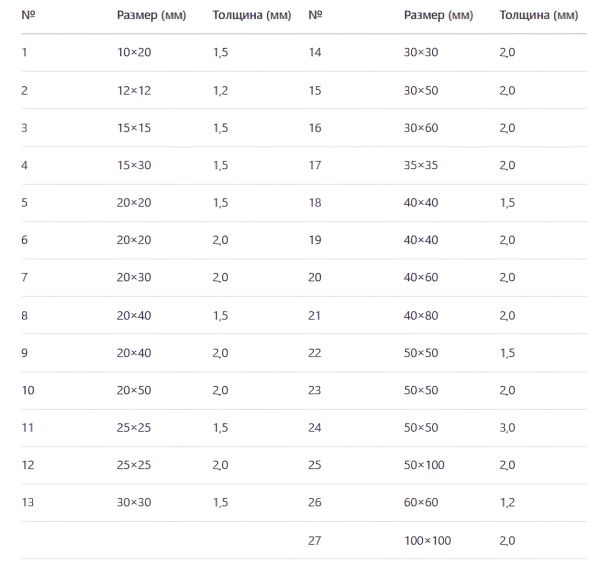Viewport: 600px width, 565px height.
Task: Click the 35×35 size cell
Action: [x=420, y=165]
